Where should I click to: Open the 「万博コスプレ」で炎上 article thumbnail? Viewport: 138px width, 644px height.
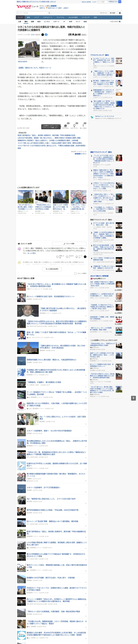point(78,197)
